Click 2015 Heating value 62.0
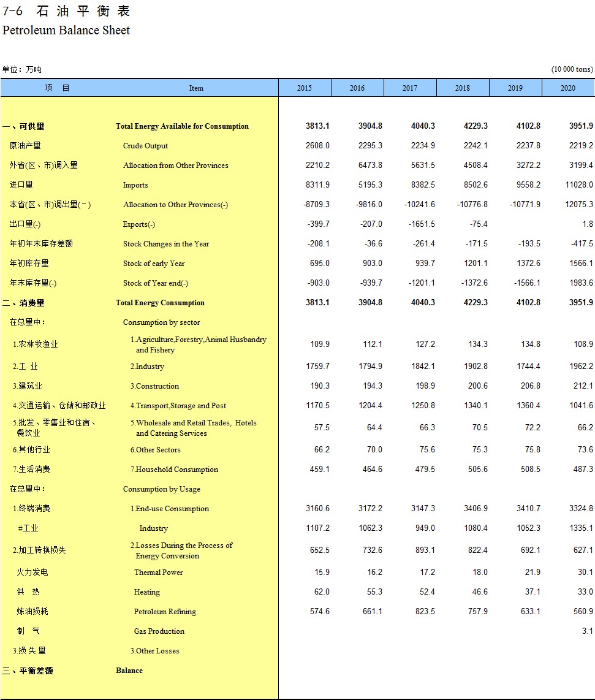 [x=321, y=592]
